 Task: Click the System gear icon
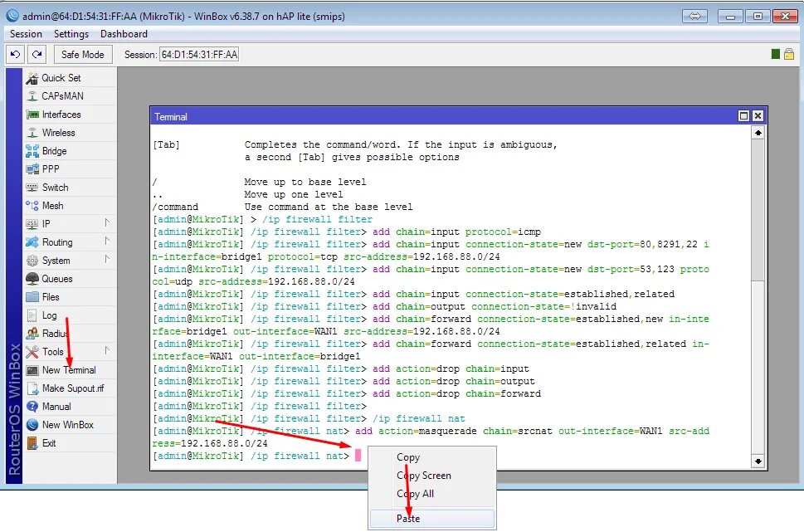(32, 261)
